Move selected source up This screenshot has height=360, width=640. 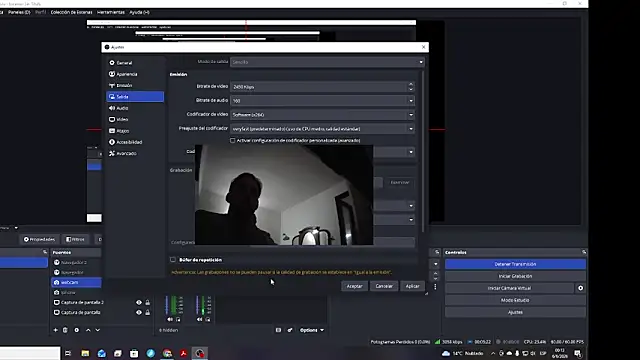point(88,330)
